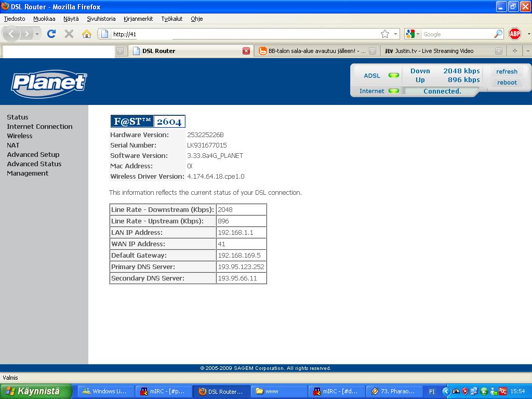Click the search magnifier icon
Screen dimensions: 532x399
[498, 34]
